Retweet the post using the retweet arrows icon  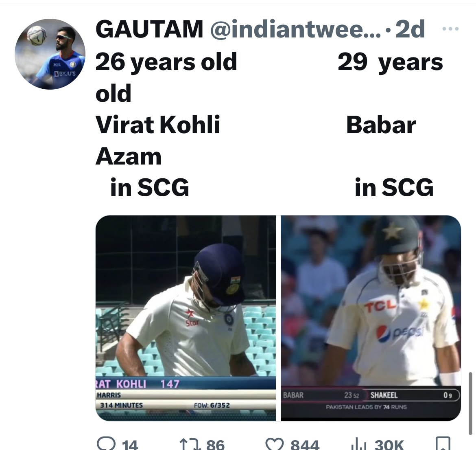coord(189,443)
